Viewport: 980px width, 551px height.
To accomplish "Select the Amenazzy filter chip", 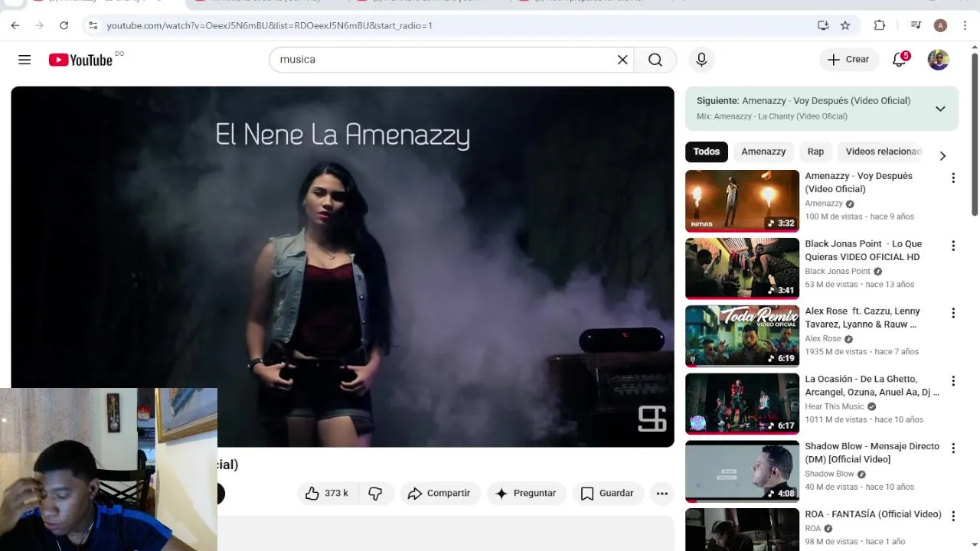I will (x=763, y=152).
